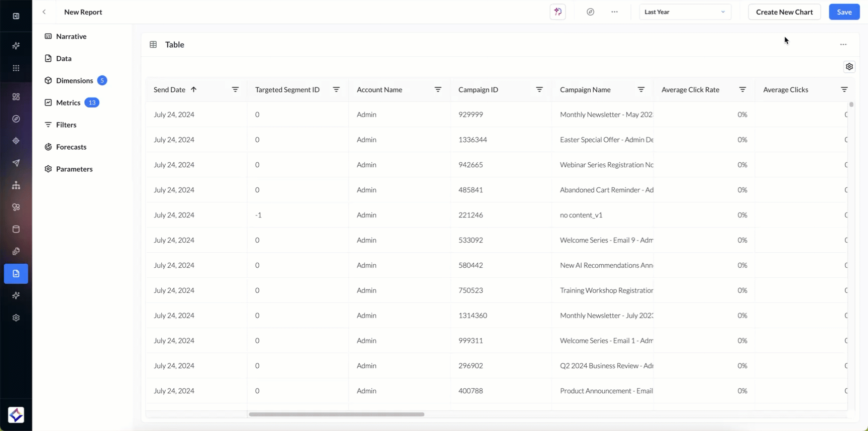
Task: Select the Dimensions menu item
Action: (74, 80)
